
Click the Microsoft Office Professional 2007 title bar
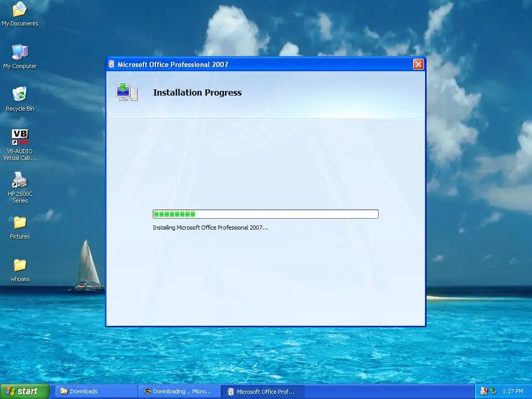(265, 64)
